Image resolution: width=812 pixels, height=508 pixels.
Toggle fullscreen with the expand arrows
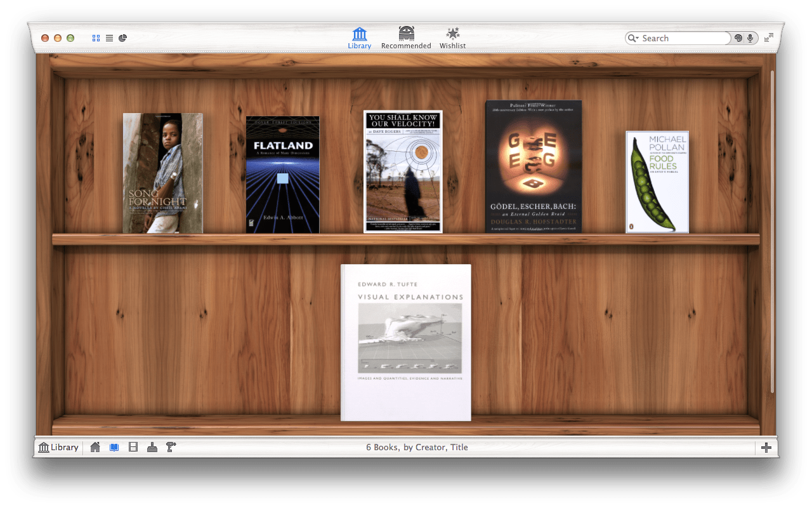coord(768,37)
